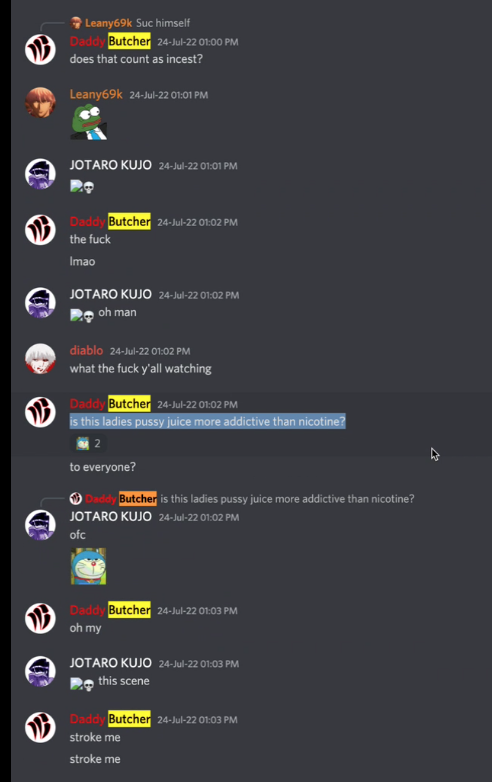Open the Leany69k username above the Pepe sticker

96,94
